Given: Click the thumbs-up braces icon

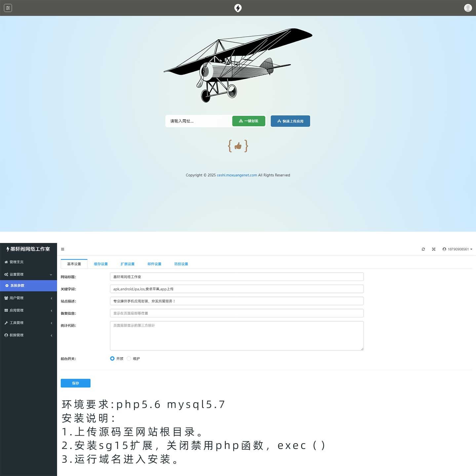Looking at the screenshot, I should (x=238, y=146).
